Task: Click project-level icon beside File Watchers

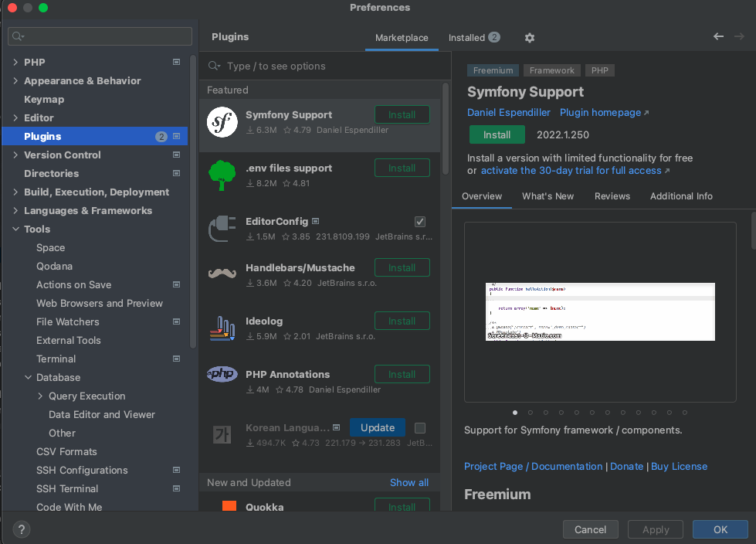Action: click(x=177, y=321)
